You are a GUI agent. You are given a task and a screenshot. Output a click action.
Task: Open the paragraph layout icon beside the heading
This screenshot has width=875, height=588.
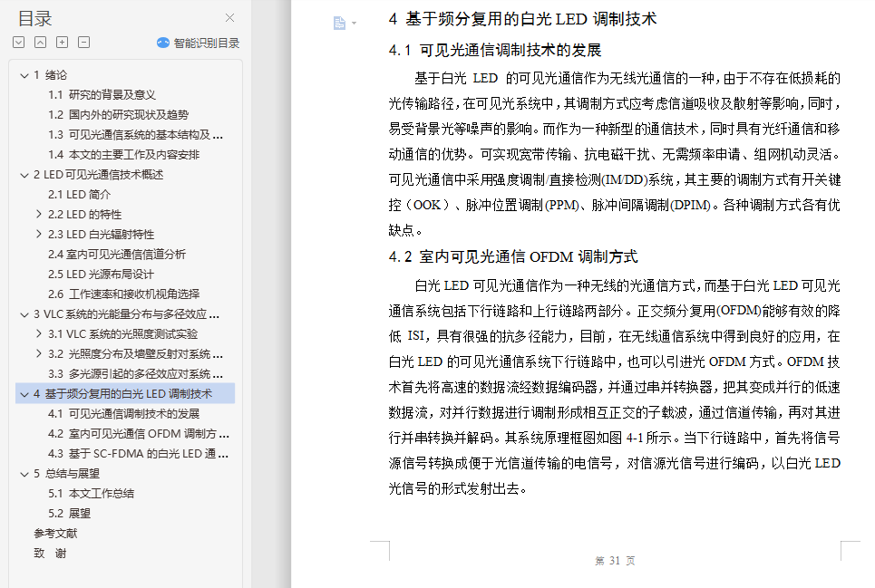click(339, 23)
